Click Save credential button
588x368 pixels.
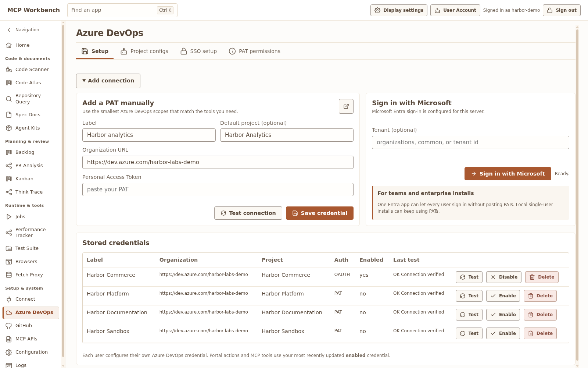[x=320, y=213]
